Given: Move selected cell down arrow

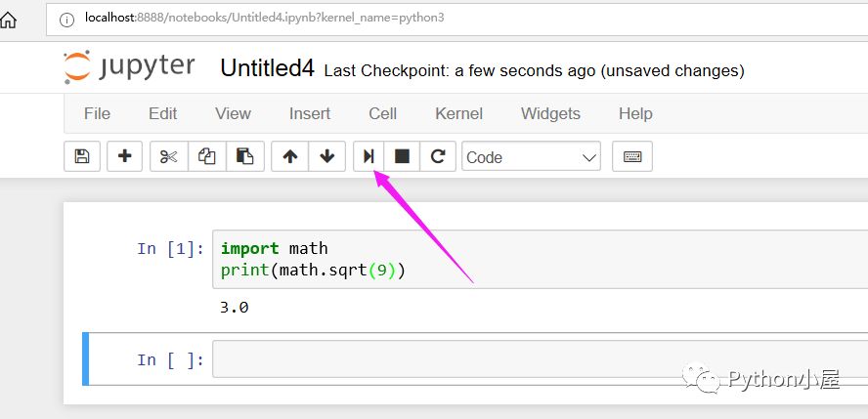Looking at the screenshot, I should pyautogui.click(x=327, y=156).
